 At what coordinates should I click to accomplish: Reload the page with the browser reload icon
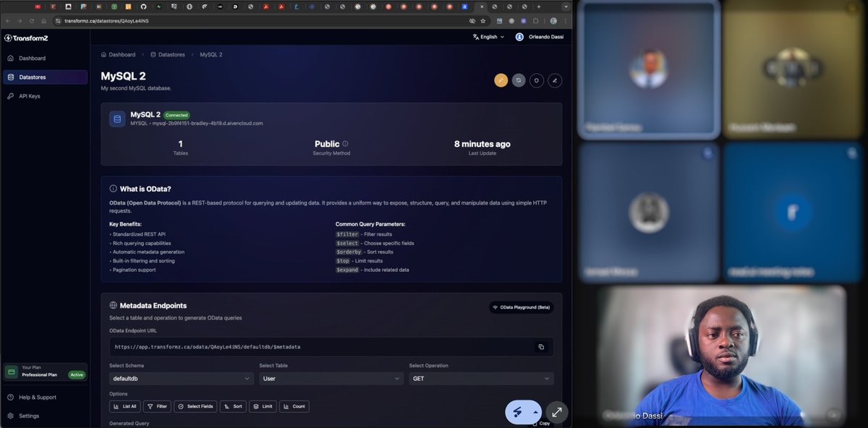pos(32,21)
